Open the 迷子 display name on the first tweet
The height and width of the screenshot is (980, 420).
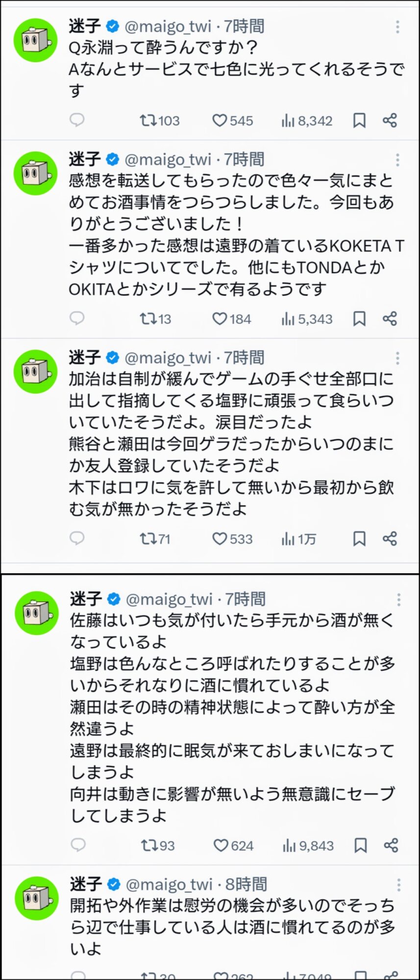85,26
